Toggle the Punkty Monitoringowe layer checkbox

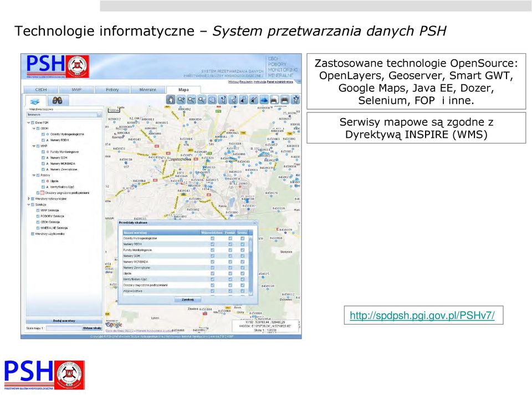coord(43,152)
